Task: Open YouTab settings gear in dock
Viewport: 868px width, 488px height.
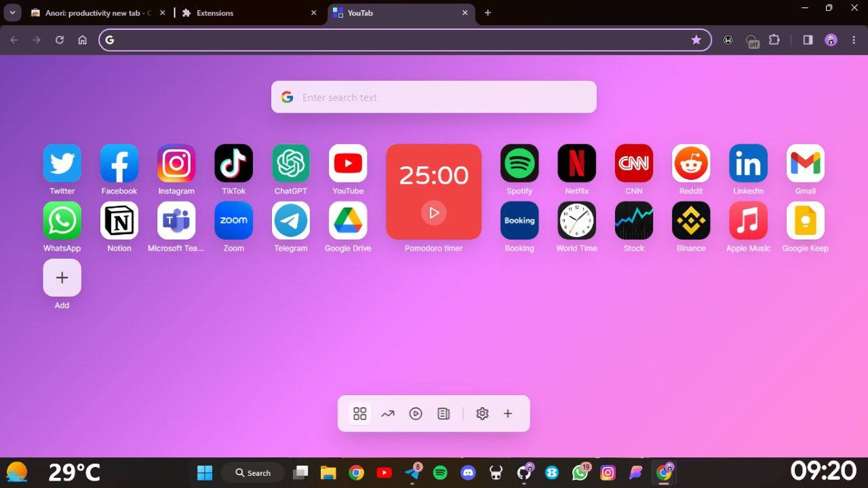Action: coord(482,413)
